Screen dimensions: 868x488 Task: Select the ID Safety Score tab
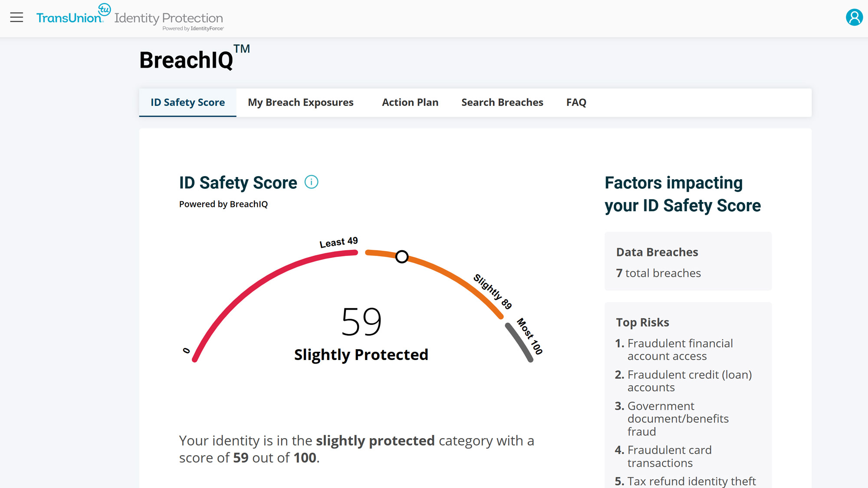[187, 102]
